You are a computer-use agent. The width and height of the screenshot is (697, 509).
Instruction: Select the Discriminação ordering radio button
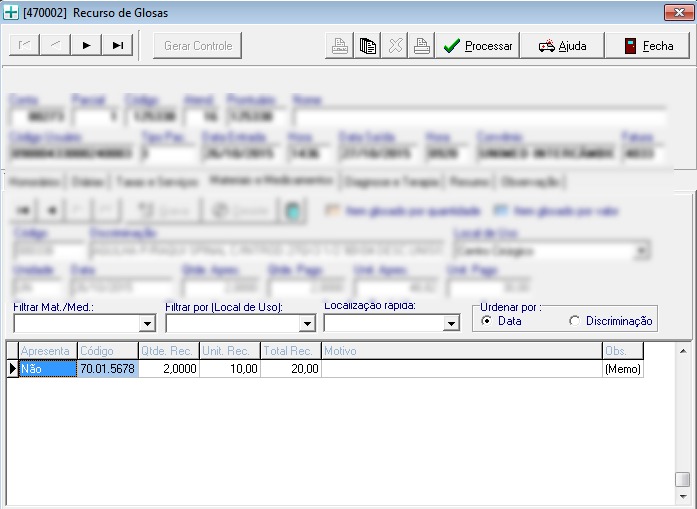tap(574, 321)
